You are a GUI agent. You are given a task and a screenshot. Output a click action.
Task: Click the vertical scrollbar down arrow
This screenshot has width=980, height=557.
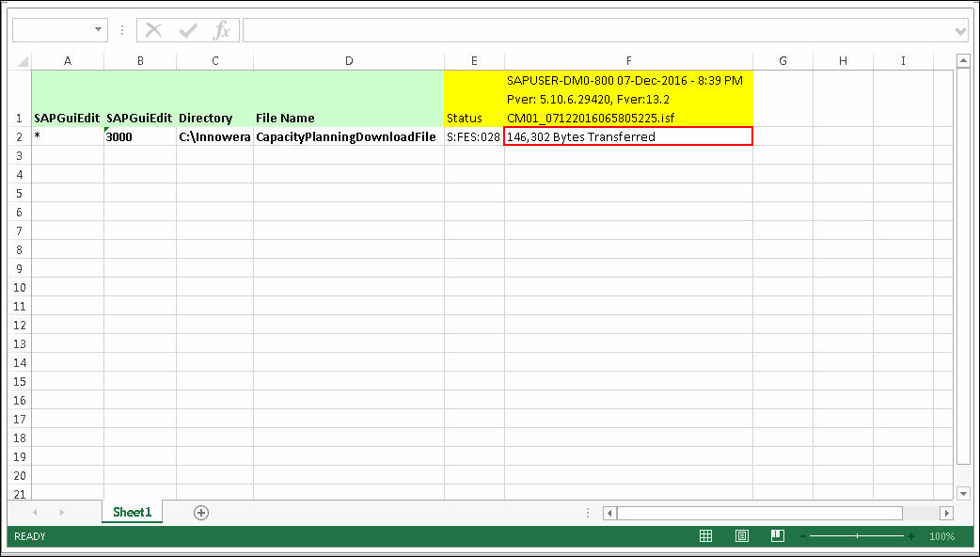pyautogui.click(x=963, y=493)
